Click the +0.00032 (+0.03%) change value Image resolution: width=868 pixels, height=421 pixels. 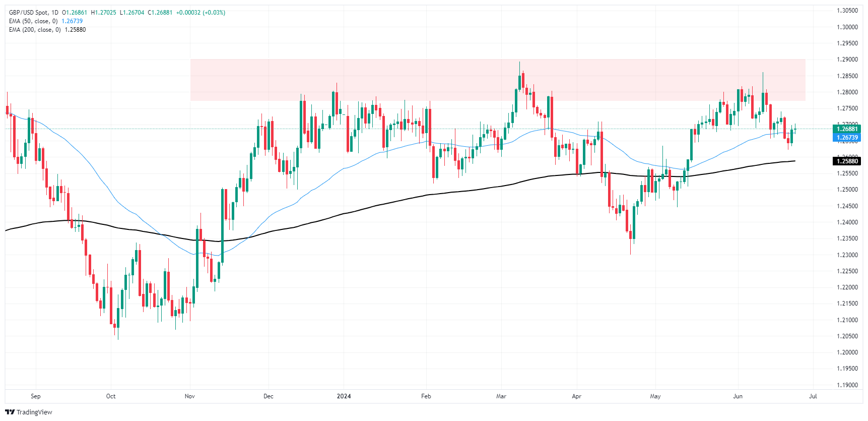pos(201,13)
